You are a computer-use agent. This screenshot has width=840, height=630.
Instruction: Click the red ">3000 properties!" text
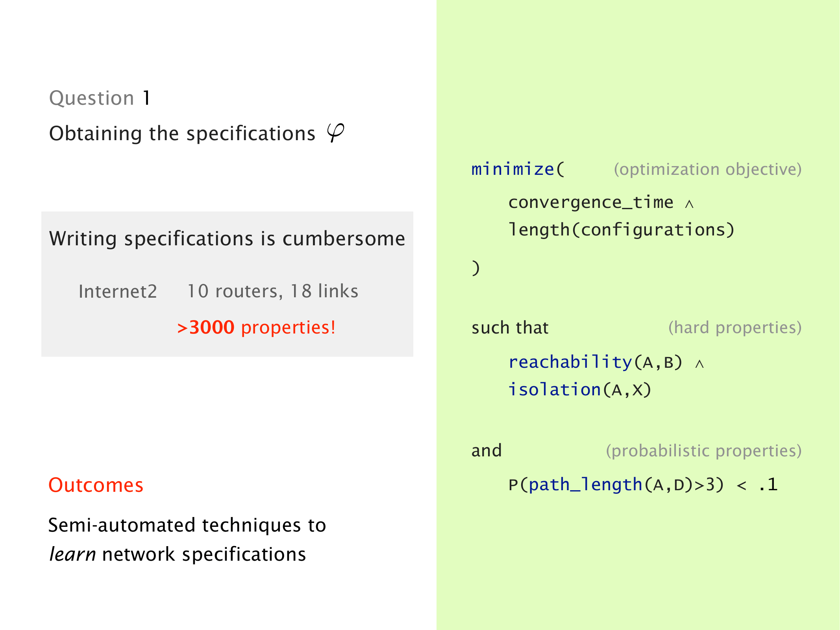point(256,328)
